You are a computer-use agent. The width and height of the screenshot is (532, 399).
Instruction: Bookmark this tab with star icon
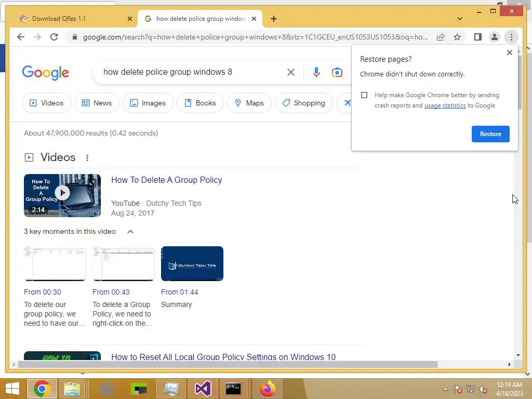pos(457,37)
